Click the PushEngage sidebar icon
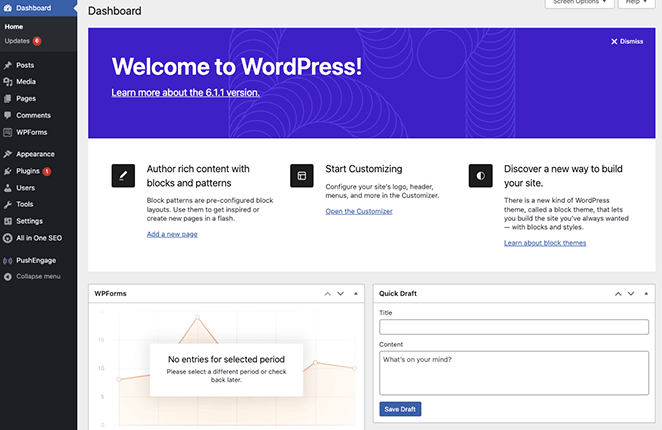Image resolution: width=662 pixels, height=430 pixels. (8, 260)
